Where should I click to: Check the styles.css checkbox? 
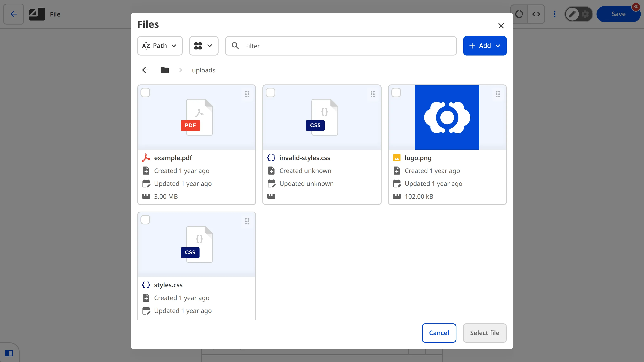tap(145, 220)
